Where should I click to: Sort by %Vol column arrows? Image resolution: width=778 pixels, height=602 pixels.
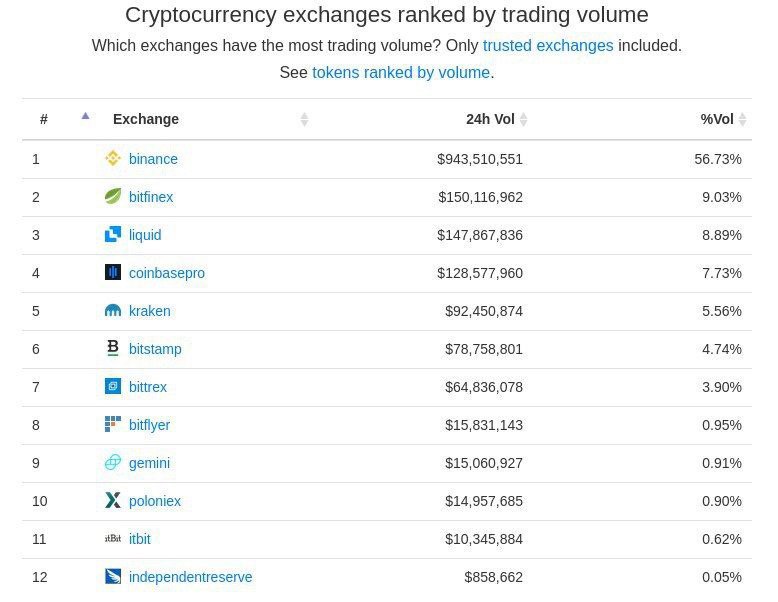742,119
